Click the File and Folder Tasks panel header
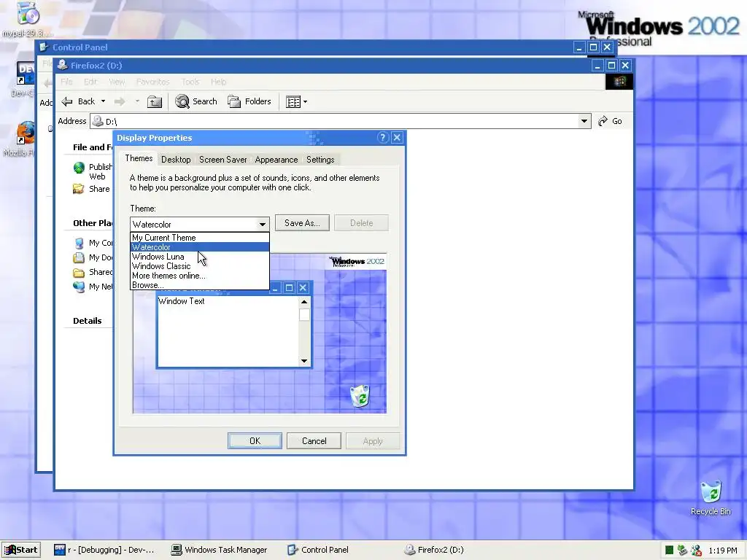 (x=93, y=147)
